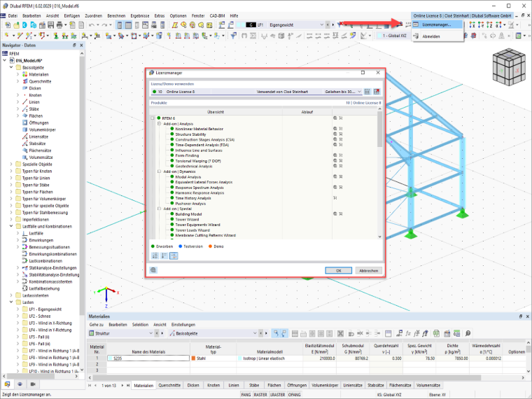The width and height of the screenshot is (532, 399).
Task: Toggle FANG snap in status bar
Action: click(246, 395)
